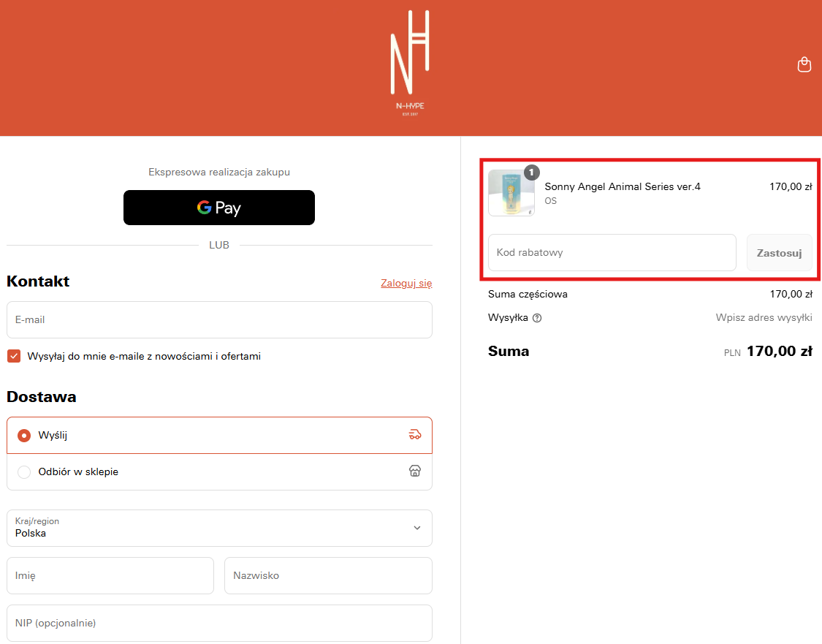Click the Ekspresowa realizacja zakupu heading
This screenshot has width=822, height=644.
[219, 172]
